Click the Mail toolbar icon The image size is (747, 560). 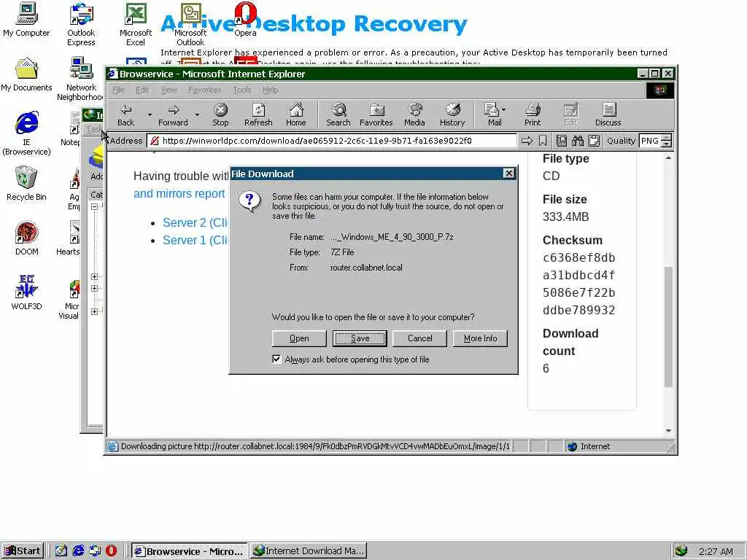click(491, 110)
